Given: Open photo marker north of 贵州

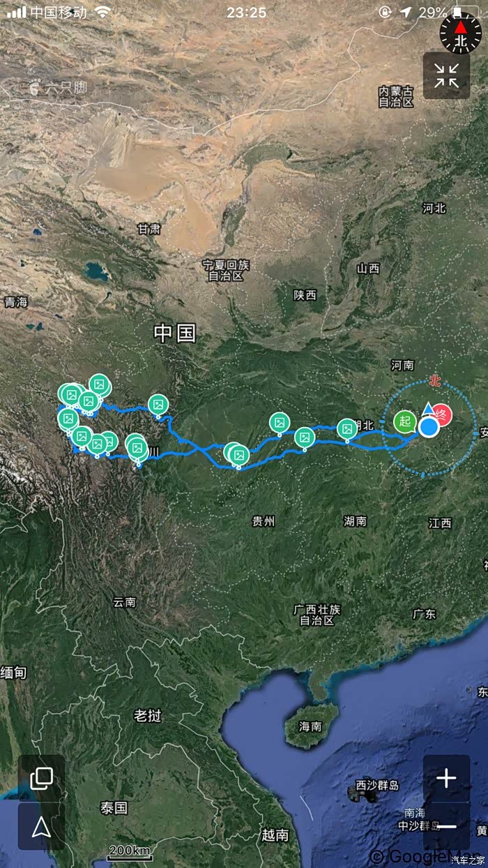Looking at the screenshot, I should coord(238,454).
